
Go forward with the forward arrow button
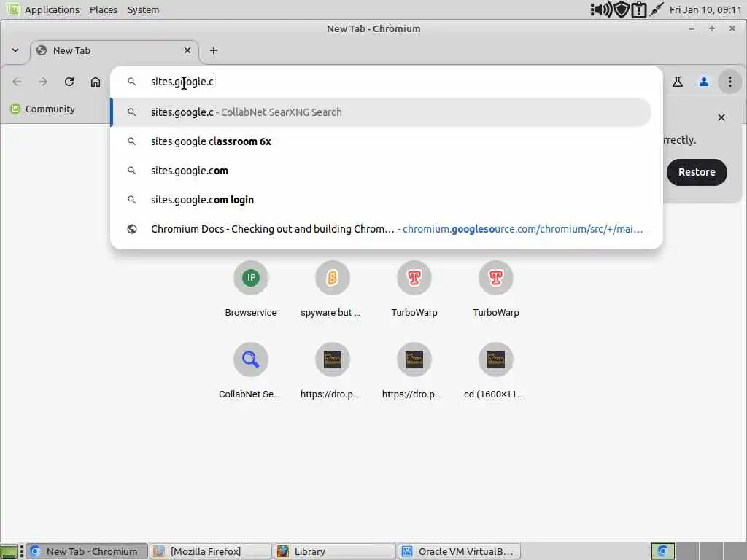(43, 82)
